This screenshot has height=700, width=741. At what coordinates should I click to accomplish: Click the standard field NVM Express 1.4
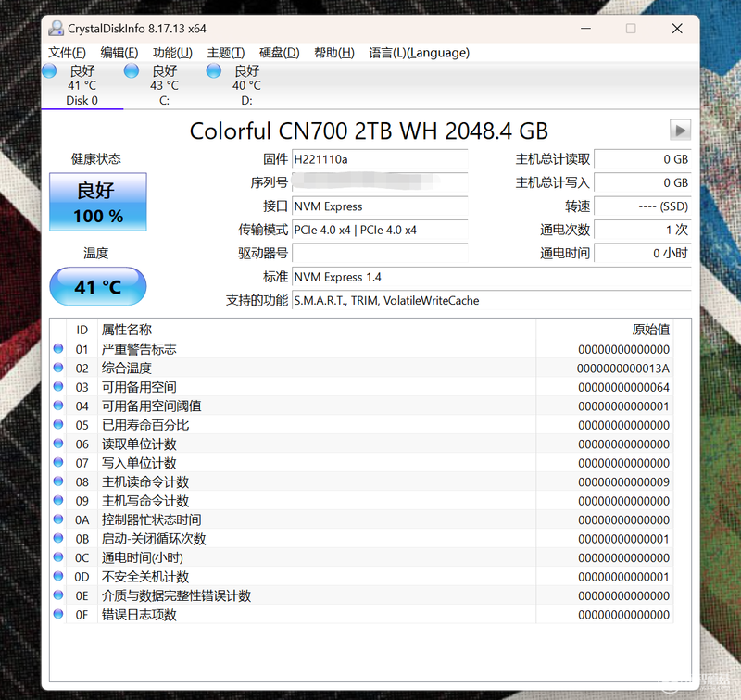click(492, 277)
